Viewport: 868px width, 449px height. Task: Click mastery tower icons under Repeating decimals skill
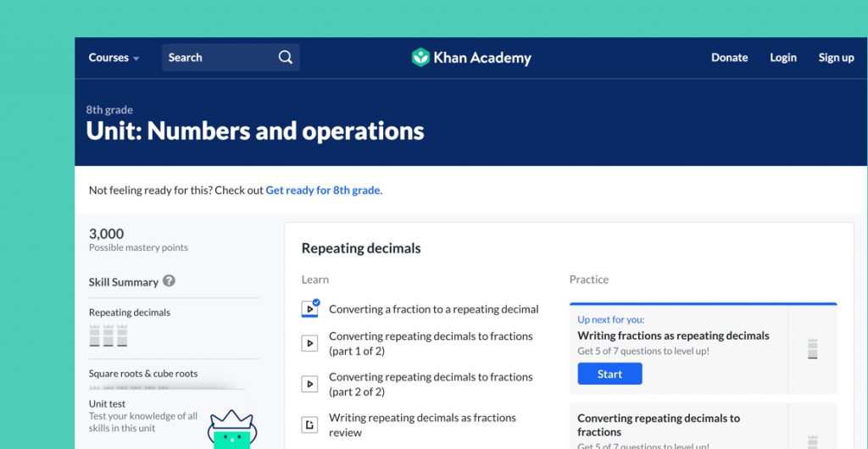pos(108,335)
